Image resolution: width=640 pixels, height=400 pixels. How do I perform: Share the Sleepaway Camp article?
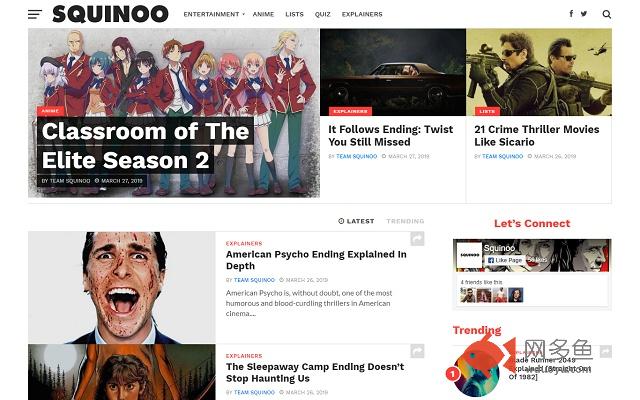pos(417,351)
